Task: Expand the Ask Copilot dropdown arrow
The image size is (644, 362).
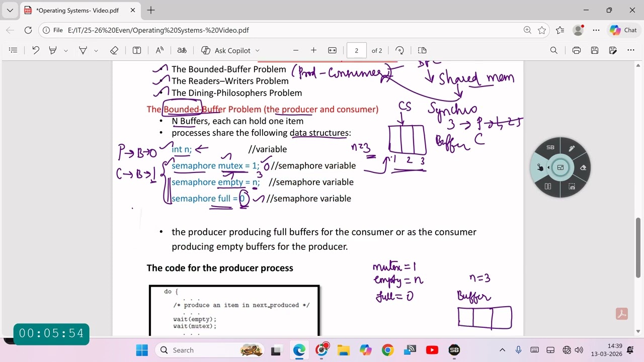Action: (x=258, y=50)
